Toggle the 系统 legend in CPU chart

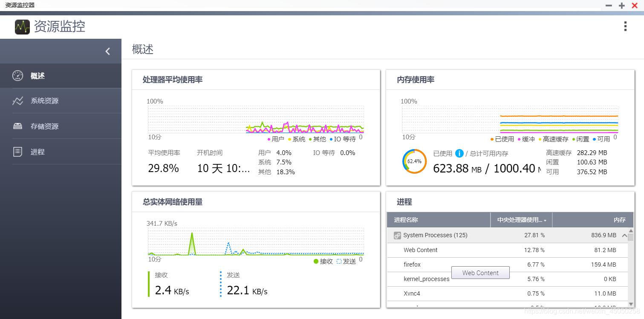297,139
